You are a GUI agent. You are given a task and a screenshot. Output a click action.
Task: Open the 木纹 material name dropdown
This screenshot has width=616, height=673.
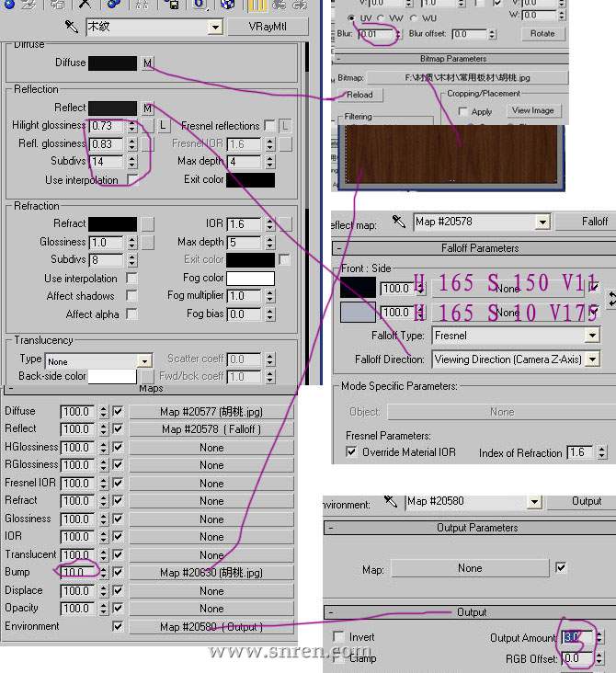coord(214,28)
